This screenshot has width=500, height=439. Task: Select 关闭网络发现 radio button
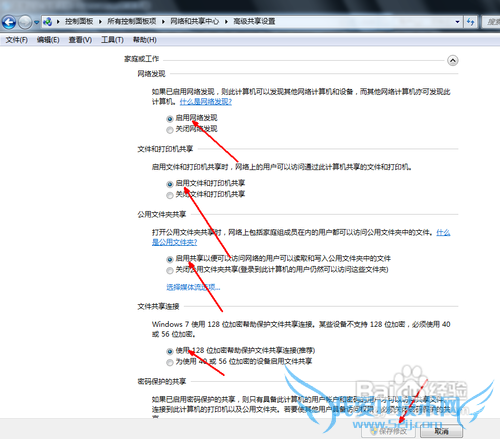tap(170, 130)
